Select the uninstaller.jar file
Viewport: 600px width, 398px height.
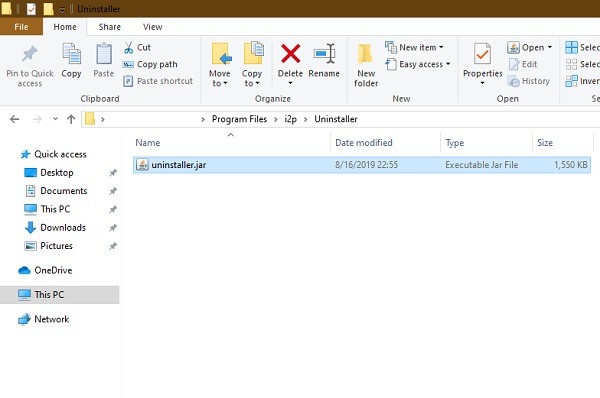pos(362,165)
